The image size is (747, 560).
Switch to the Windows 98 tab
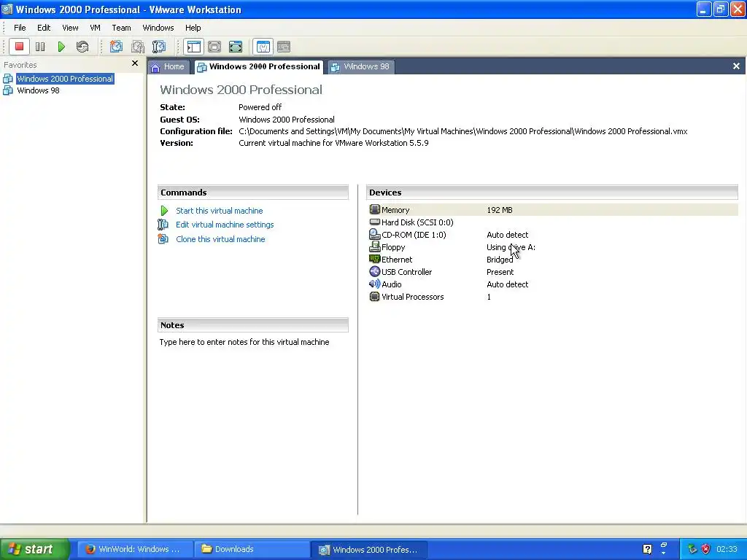(x=360, y=67)
